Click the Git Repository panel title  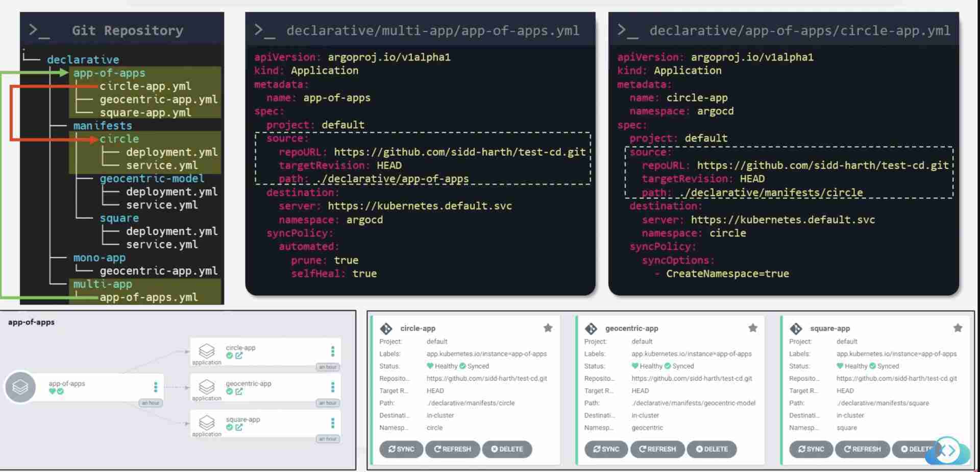[x=128, y=31]
